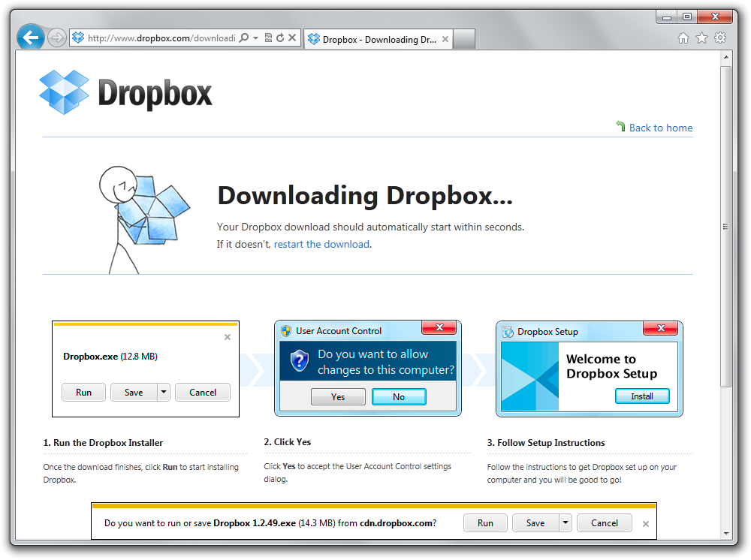
Task: Maximize the Internet Explorer window
Action: tap(687, 17)
